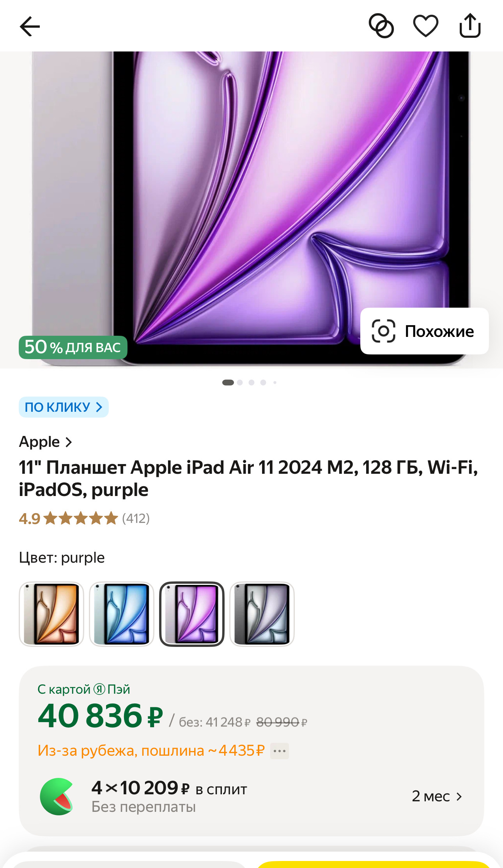
Task: Tap the camera icon in Похожие button
Action: (x=383, y=331)
